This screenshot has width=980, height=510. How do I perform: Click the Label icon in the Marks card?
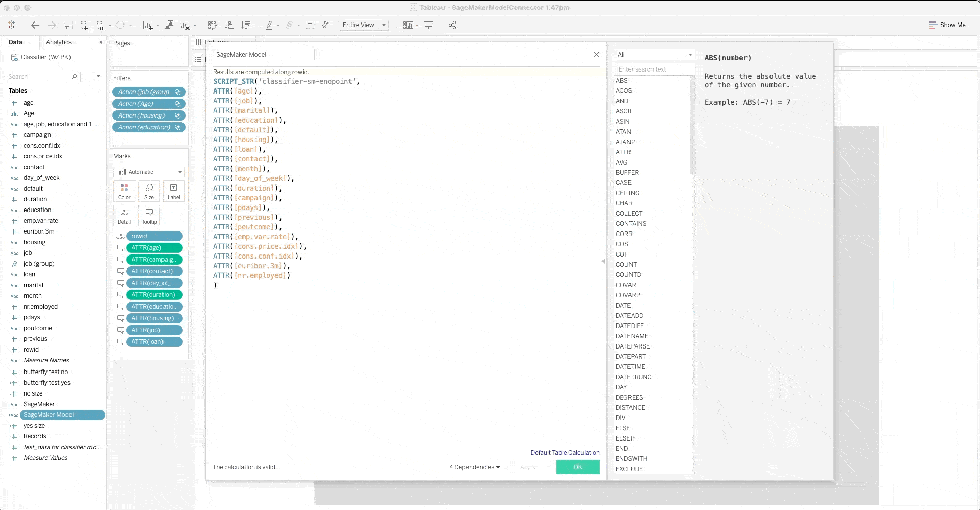173,191
